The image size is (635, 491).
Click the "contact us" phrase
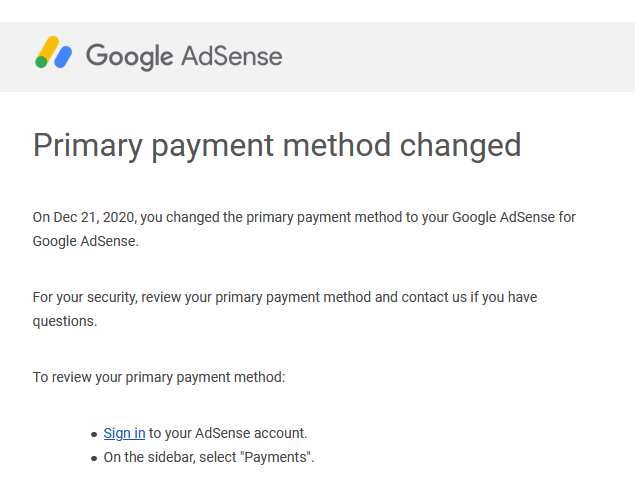434,297
